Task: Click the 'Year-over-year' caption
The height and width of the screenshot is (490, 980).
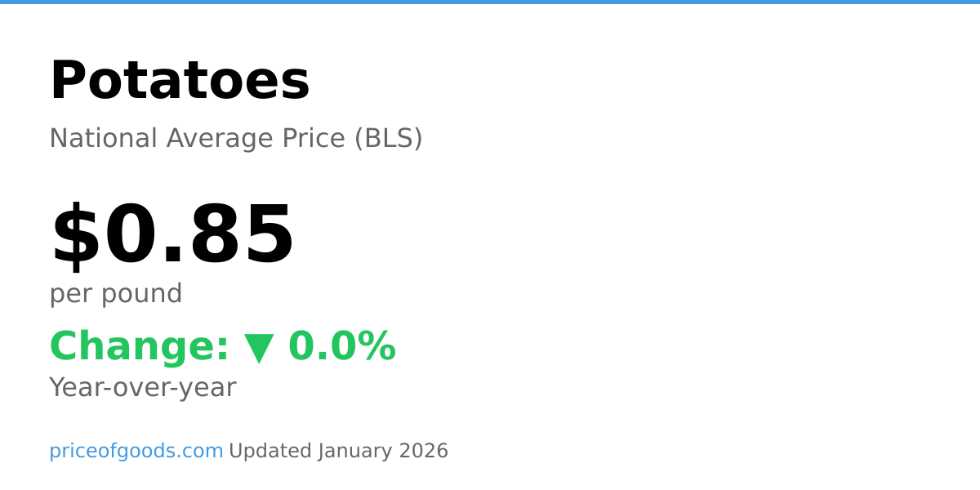Action: tap(142, 387)
